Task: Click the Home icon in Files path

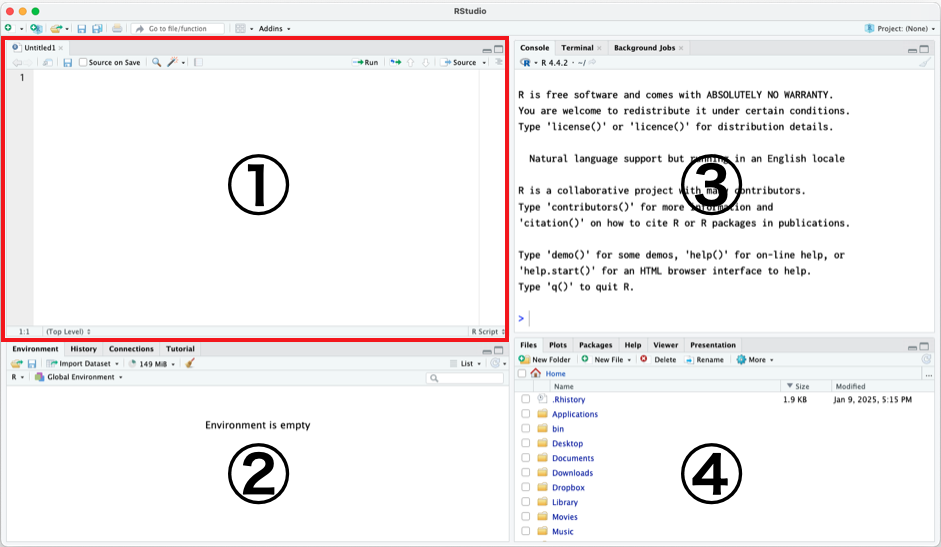Action: (535, 373)
